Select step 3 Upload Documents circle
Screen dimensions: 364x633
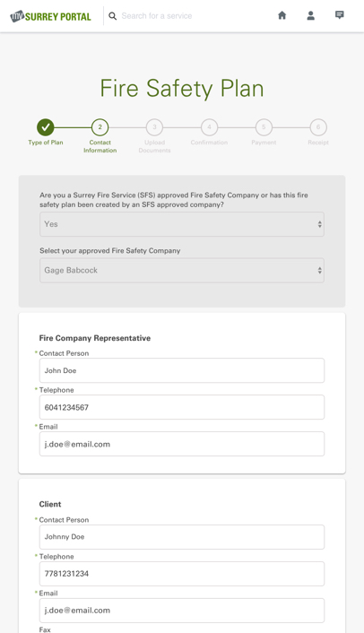(154, 127)
